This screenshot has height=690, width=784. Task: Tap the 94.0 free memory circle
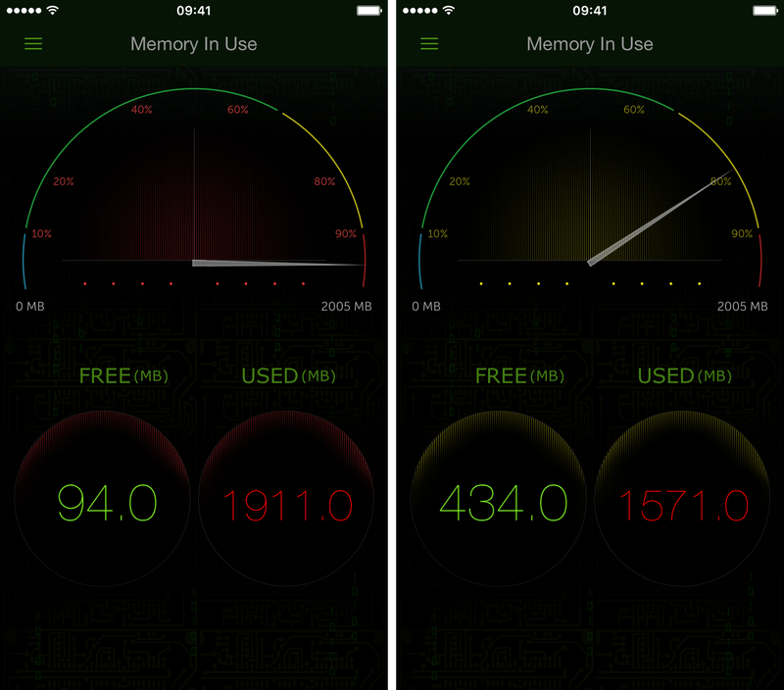click(x=103, y=499)
